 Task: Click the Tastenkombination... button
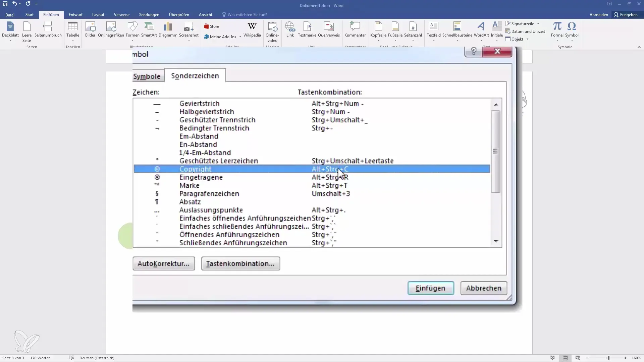click(x=240, y=263)
